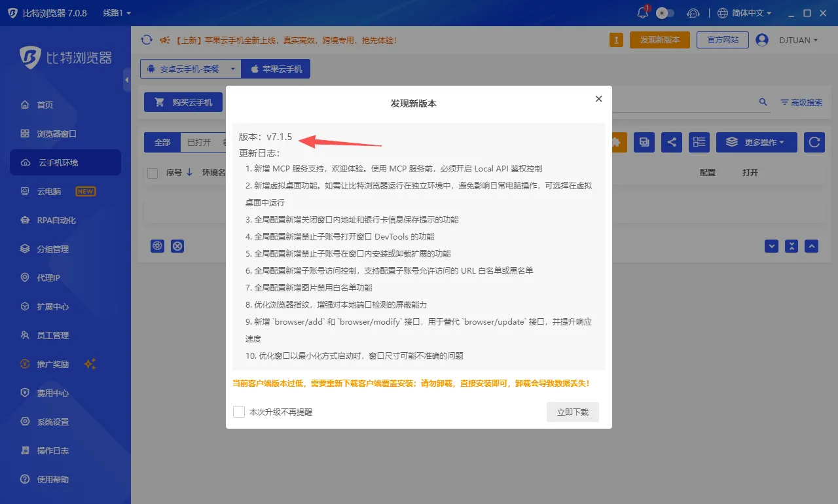Open the 更多操作 dropdown
838x504 pixels.
[757, 142]
